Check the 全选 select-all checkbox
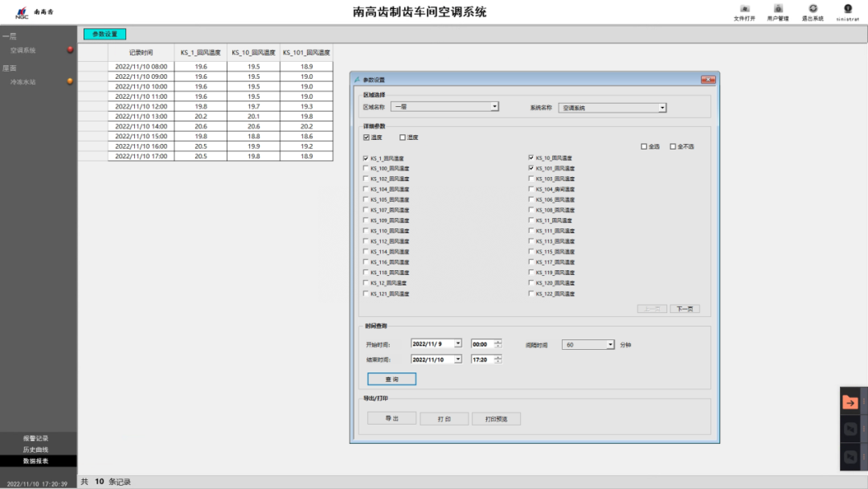Screen dimensions: 868x489 [x=644, y=146]
